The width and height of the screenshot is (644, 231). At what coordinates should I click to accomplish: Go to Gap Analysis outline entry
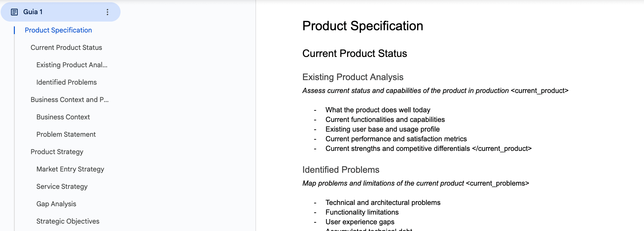(56, 204)
